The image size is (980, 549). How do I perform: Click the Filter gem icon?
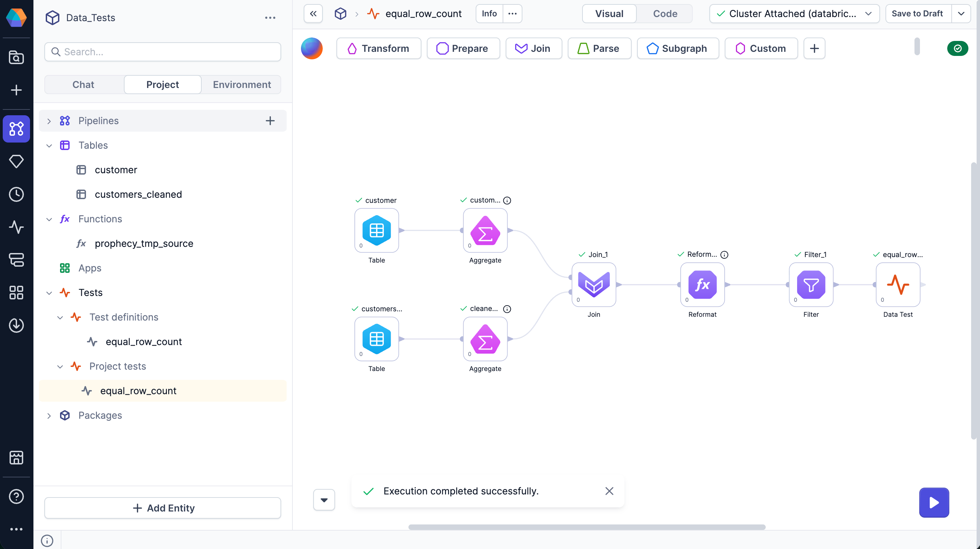tap(811, 284)
